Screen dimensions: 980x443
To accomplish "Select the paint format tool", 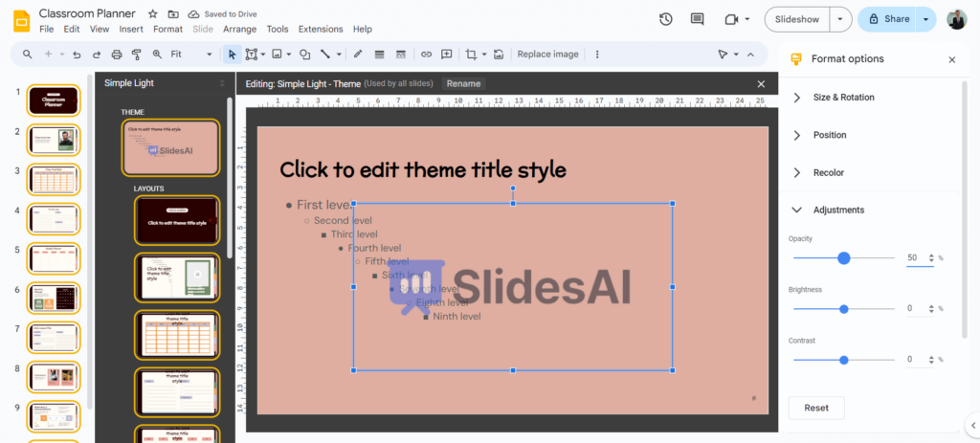I will coord(136,55).
